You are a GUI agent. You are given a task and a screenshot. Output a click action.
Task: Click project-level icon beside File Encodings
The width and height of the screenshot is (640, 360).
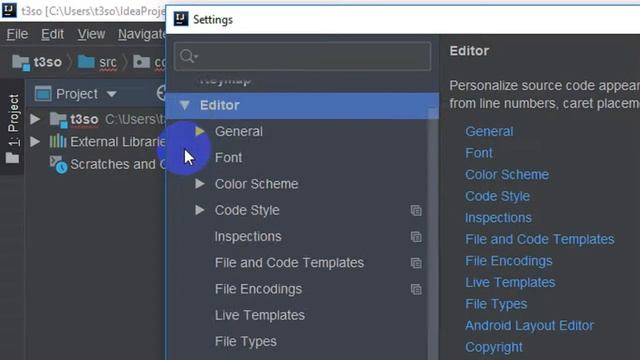416,289
